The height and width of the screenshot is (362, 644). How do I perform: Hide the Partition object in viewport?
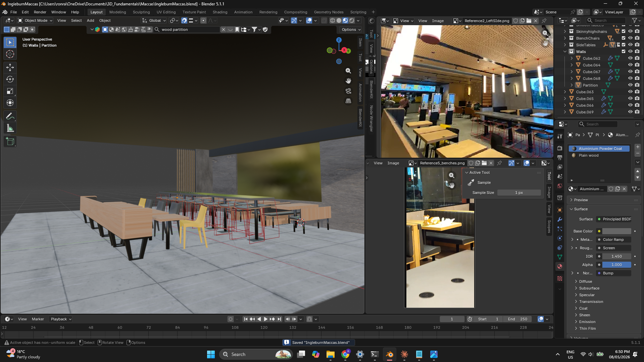(x=630, y=85)
